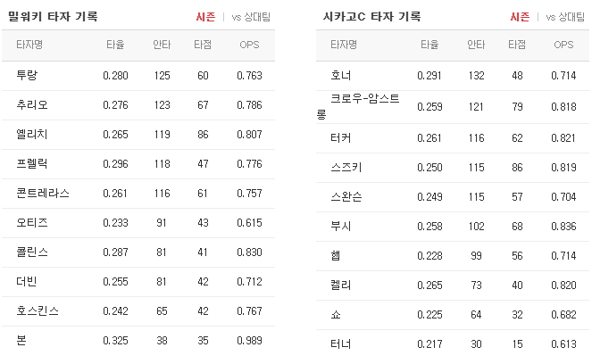
Task: Open player 켈리 row
Action: click(453, 285)
